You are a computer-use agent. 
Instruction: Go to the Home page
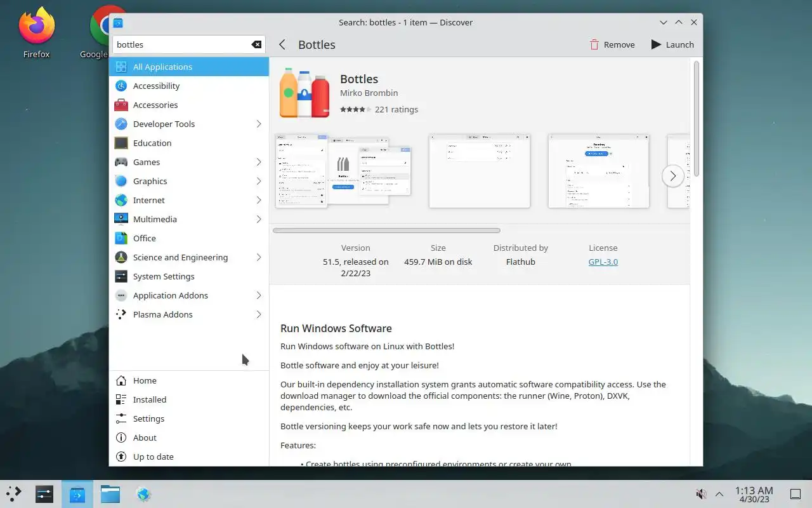point(189,380)
